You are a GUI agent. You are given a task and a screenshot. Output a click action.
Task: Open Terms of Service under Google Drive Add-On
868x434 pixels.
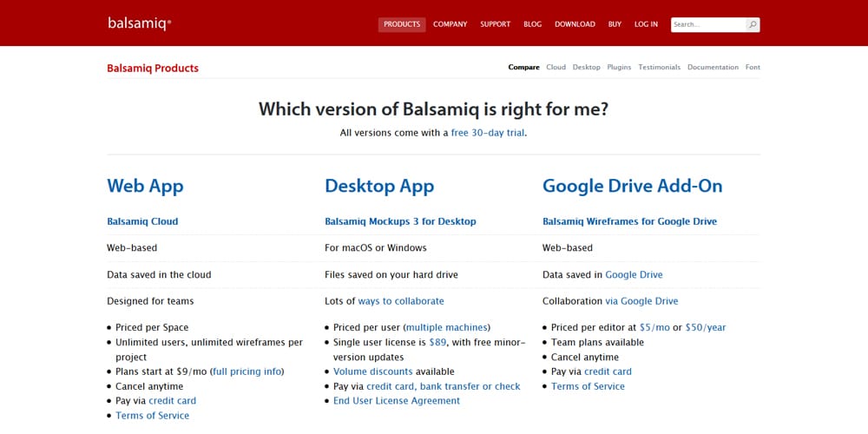pos(588,386)
